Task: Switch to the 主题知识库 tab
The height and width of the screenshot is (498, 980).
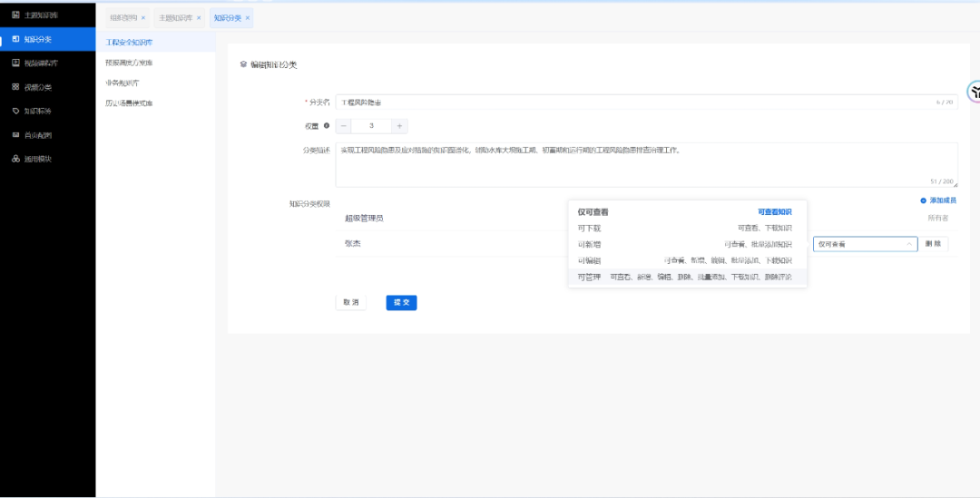Action: coord(176,18)
